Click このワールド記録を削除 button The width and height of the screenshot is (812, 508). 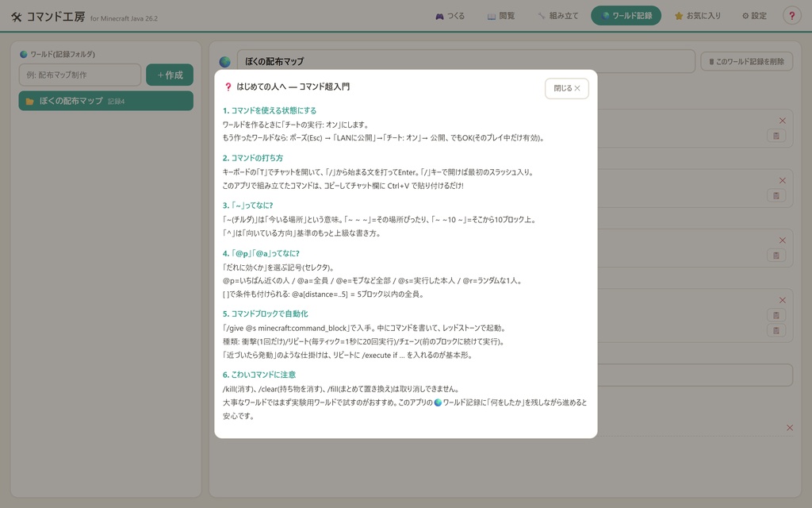point(747,62)
